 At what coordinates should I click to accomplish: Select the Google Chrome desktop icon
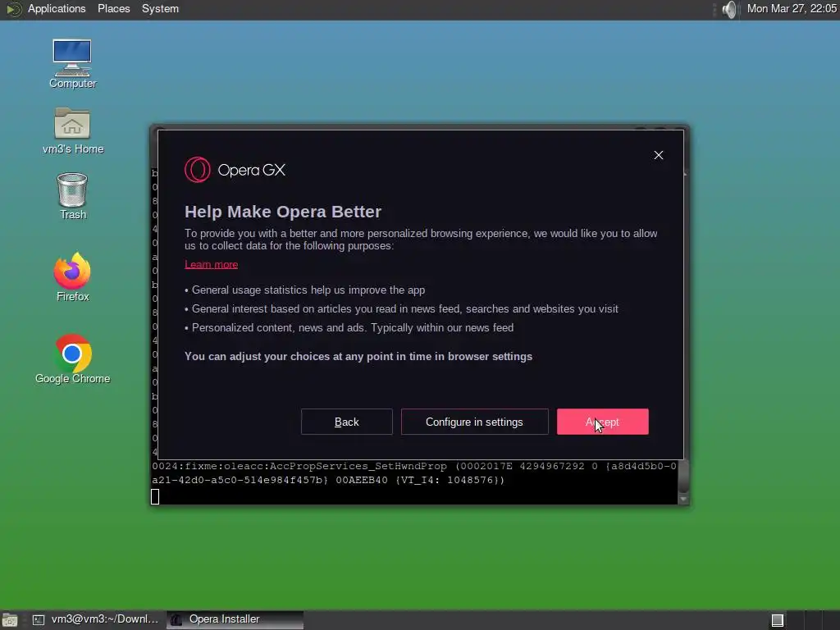pos(72,359)
